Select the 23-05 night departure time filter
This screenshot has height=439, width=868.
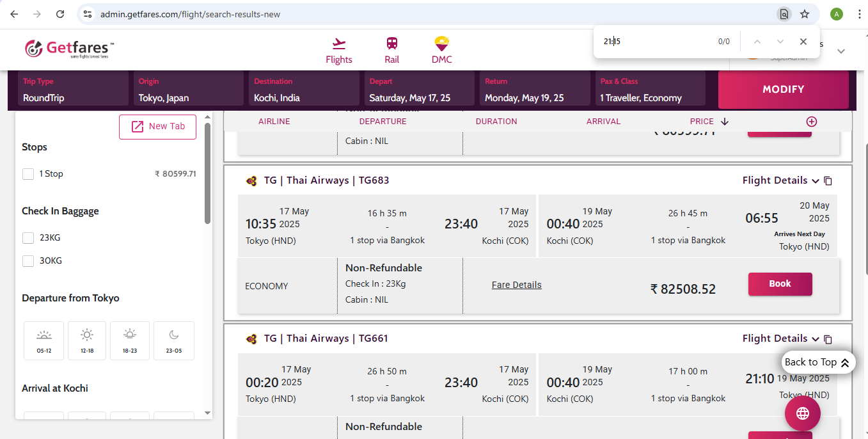coord(174,340)
